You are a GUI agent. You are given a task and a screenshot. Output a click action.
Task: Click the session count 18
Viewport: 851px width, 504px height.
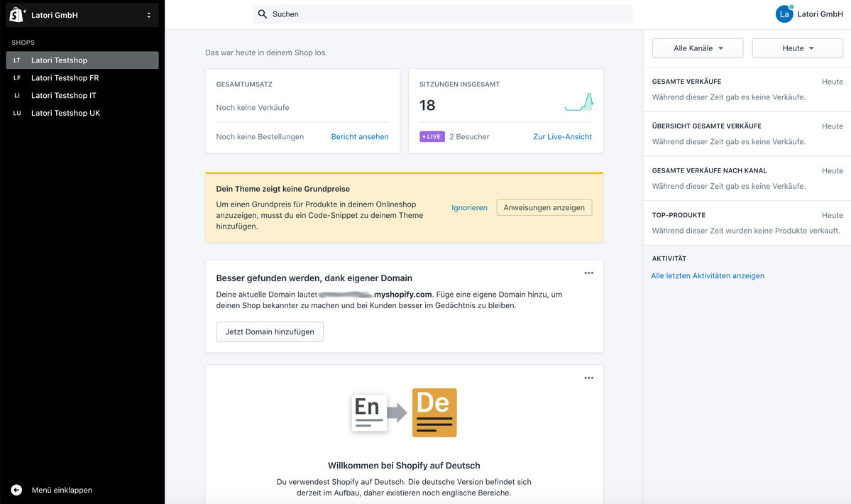click(427, 105)
